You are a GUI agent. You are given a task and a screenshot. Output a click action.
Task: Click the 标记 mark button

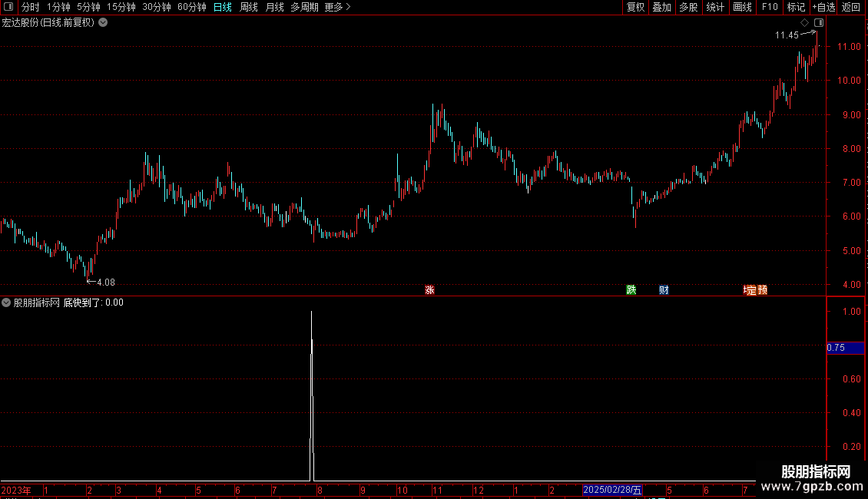tap(796, 7)
